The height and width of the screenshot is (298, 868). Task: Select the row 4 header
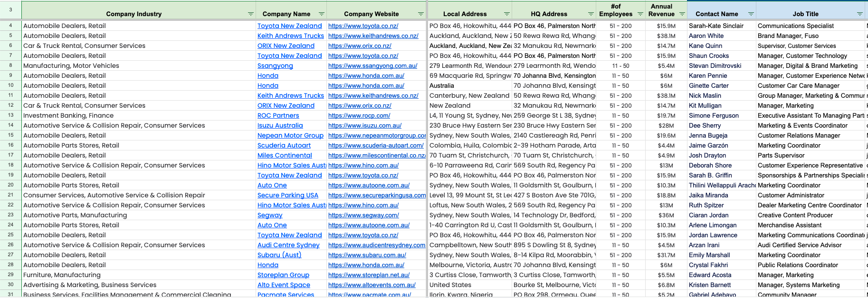pos(10,26)
